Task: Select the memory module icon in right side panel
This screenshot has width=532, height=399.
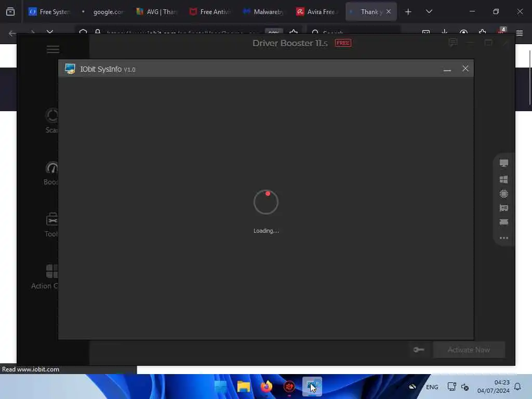Action: click(x=504, y=222)
